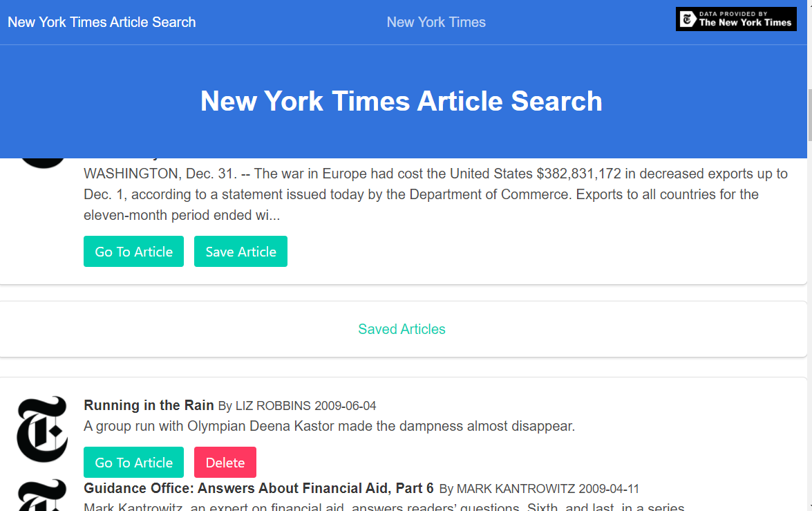812x511 pixels.
Task: Open the New York Times navbar link
Action: tap(436, 22)
